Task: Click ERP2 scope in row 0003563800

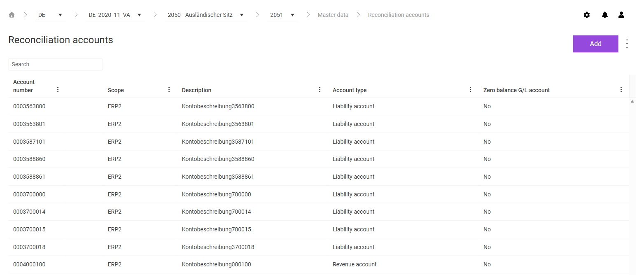Action: 114,106
